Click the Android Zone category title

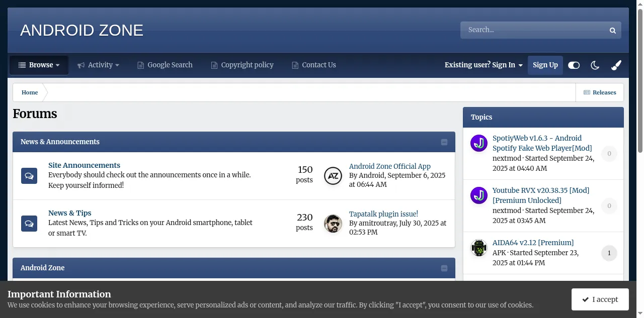click(42, 268)
